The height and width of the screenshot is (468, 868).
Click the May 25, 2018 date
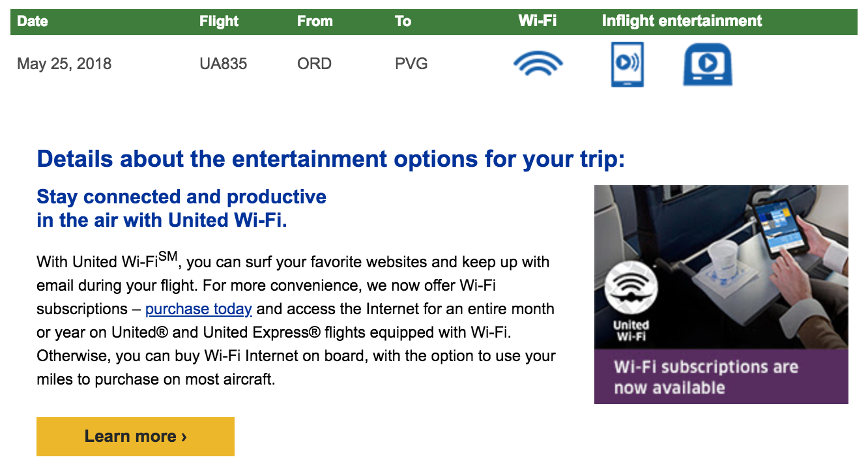(64, 64)
